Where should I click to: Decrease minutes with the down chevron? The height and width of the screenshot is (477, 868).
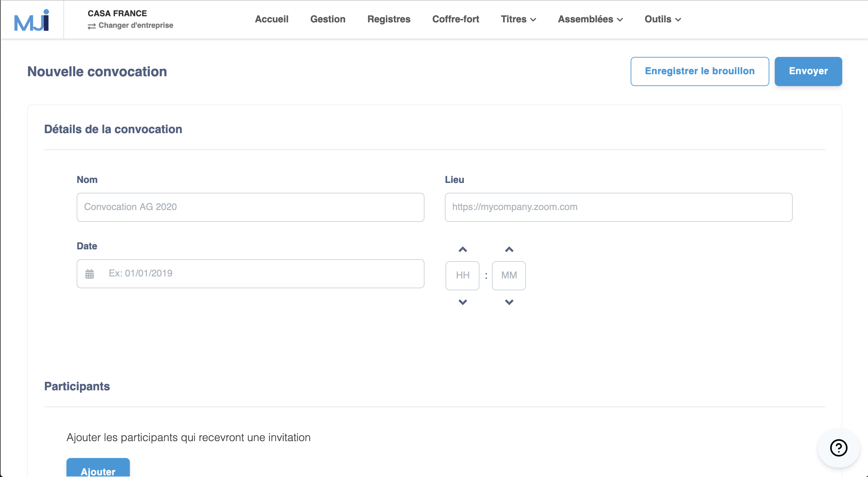[x=509, y=302]
